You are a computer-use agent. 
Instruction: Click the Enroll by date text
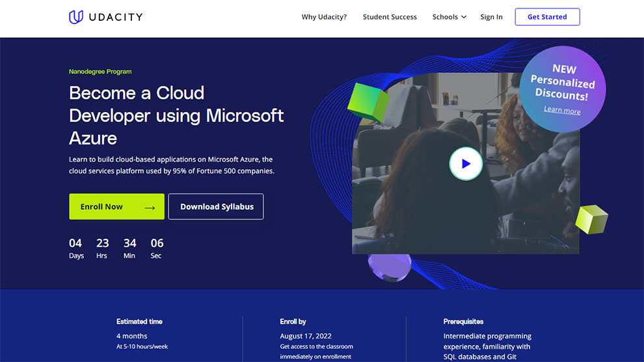point(306,336)
